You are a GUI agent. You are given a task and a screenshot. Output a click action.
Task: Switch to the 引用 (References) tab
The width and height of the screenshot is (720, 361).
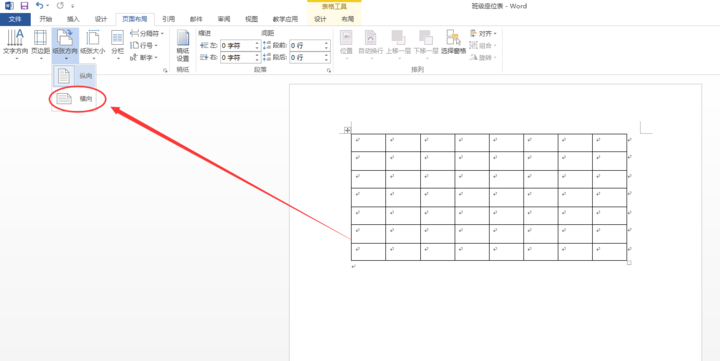[x=169, y=19]
